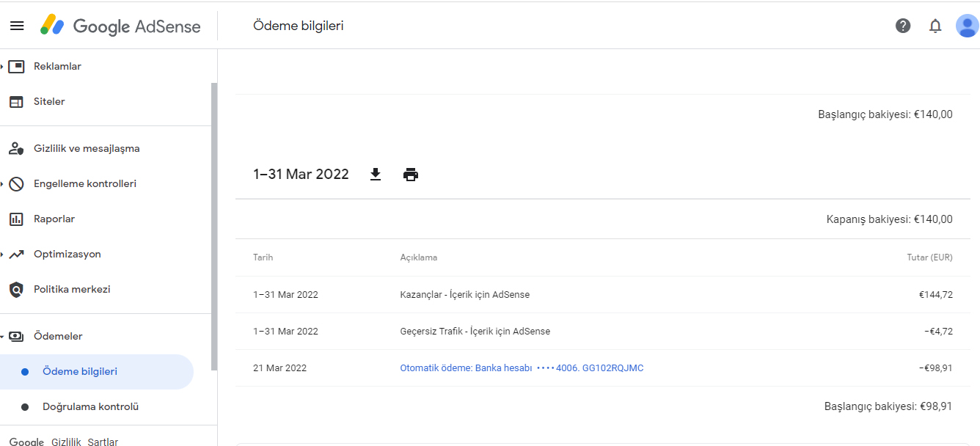Open the hamburger main menu
The image size is (980, 446).
17,26
